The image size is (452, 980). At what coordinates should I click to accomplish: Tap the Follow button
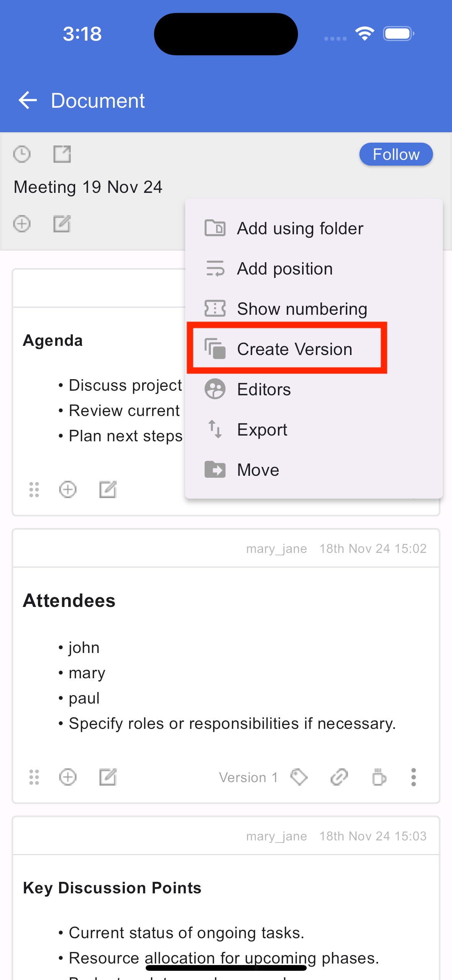pyautogui.click(x=396, y=155)
